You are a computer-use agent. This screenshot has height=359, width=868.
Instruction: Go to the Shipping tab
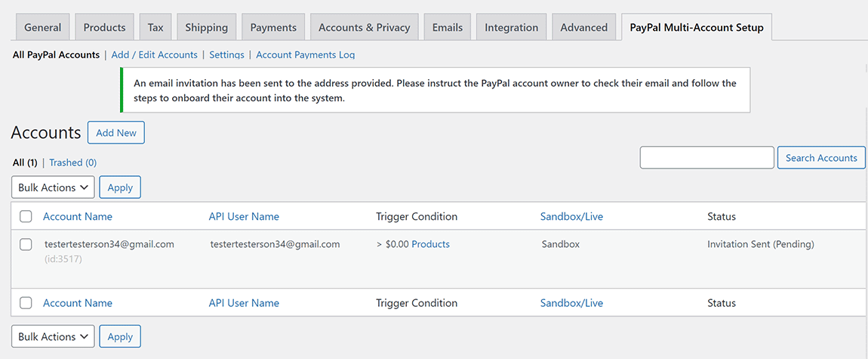click(207, 27)
